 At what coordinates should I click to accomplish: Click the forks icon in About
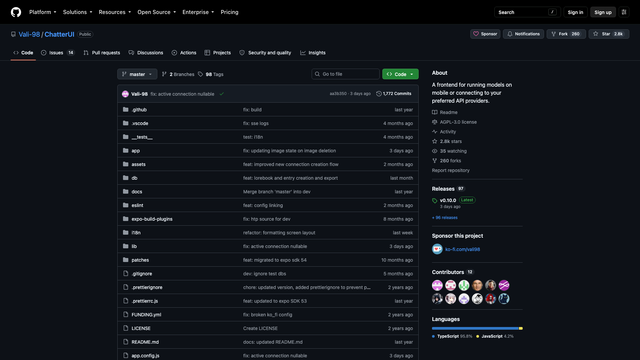click(x=435, y=161)
